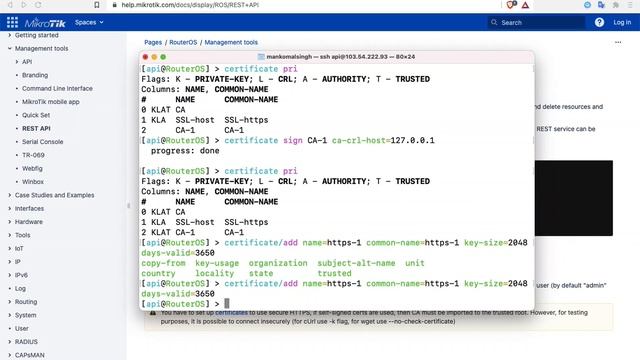
Task: Expand the IoT tree item
Action: [10, 248]
